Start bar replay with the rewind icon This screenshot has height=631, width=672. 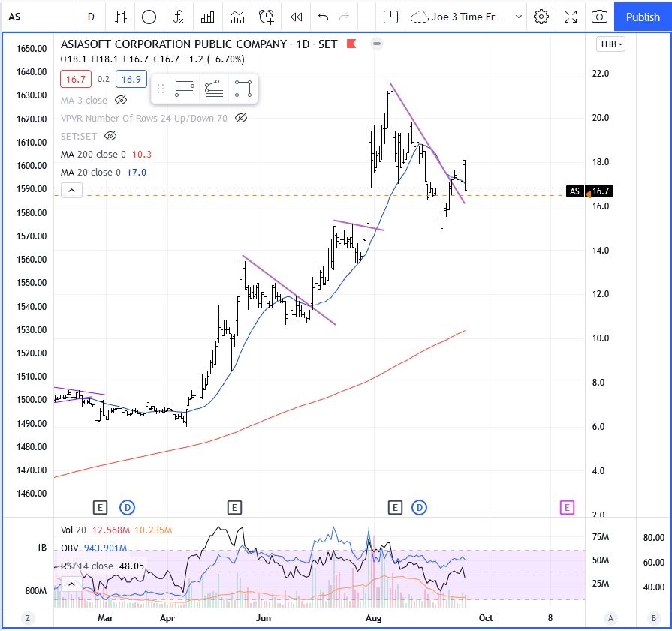296,17
